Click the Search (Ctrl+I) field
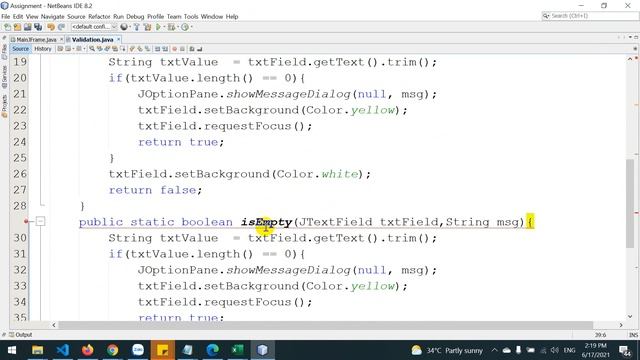The height and width of the screenshot is (360, 640). click(590, 16)
